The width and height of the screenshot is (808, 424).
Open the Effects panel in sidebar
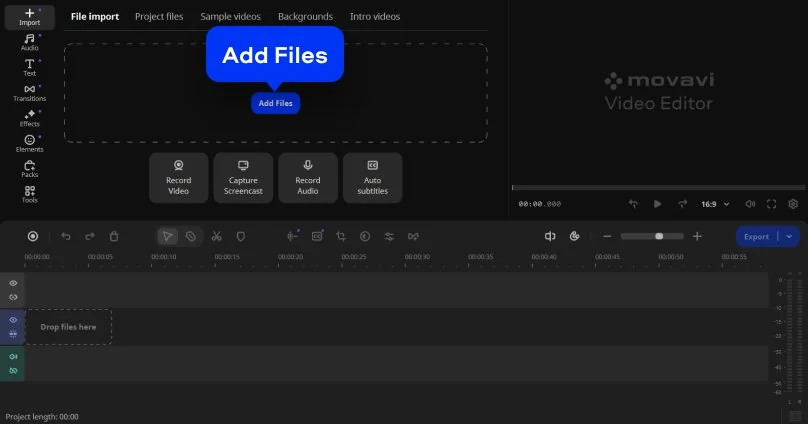coord(29,118)
